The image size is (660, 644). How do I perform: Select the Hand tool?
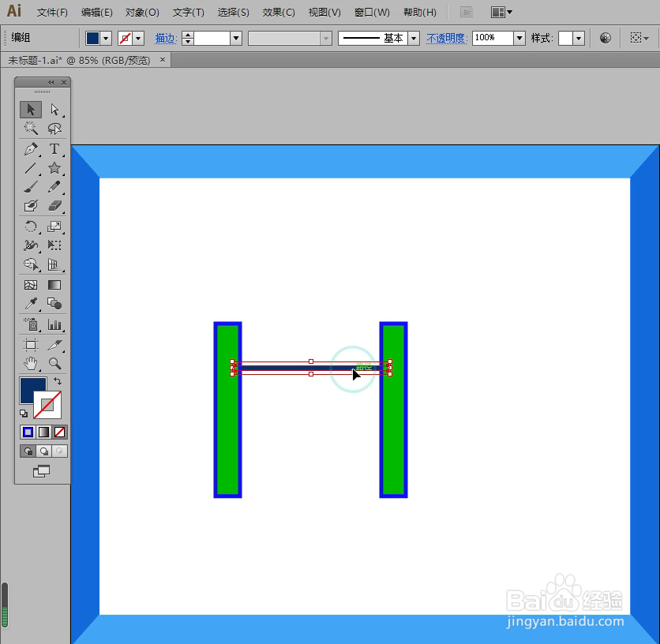click(31, 364)
